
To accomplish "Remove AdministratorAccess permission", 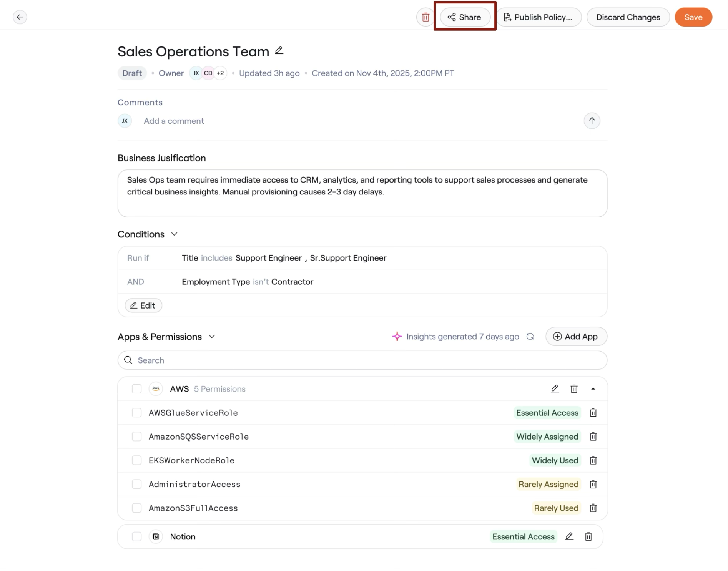I will 593,484.
